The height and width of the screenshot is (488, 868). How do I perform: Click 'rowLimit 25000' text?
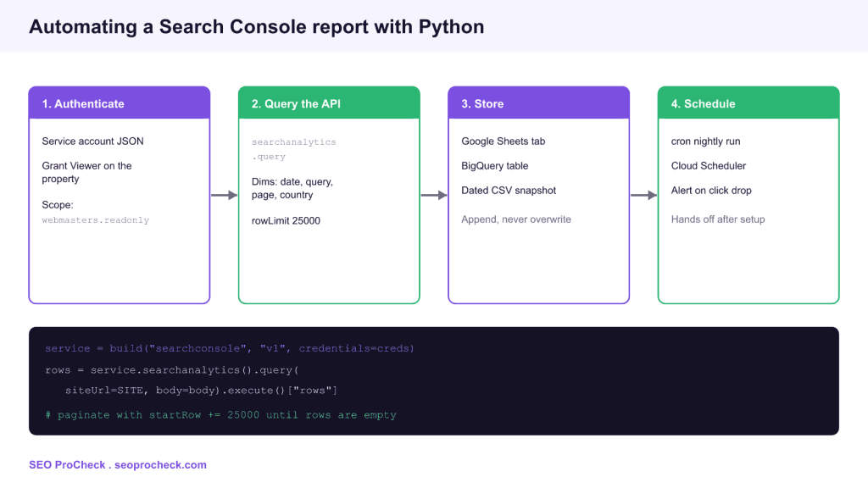click(286, 221)
